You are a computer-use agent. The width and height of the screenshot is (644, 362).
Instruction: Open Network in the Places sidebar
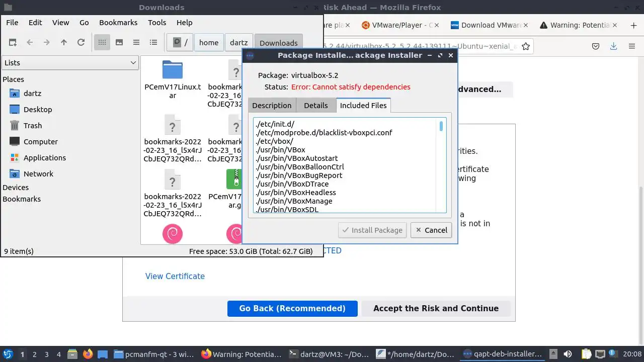click(x=38, y=173)
